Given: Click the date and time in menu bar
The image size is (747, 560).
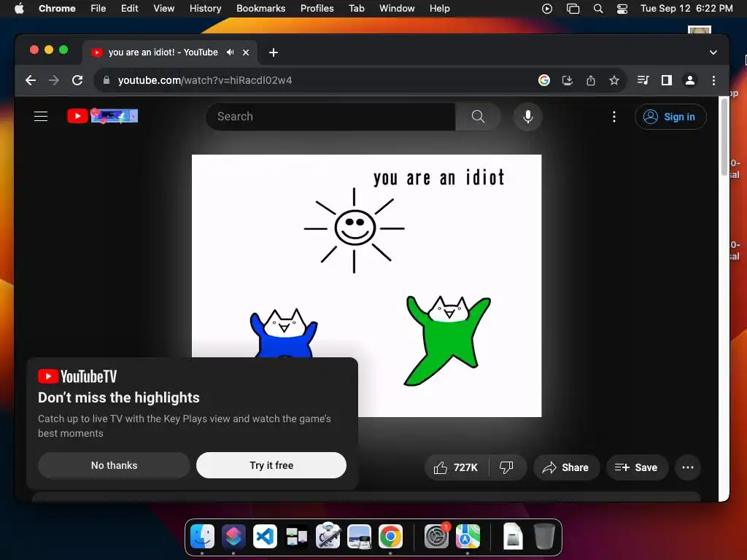Looking at the screenshot, I should pyautogui.click(x=686, y=8).
